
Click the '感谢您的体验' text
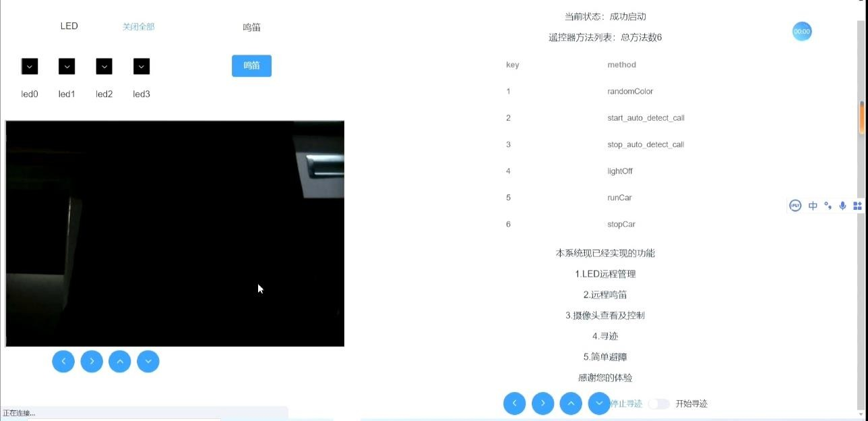[605, 378]
